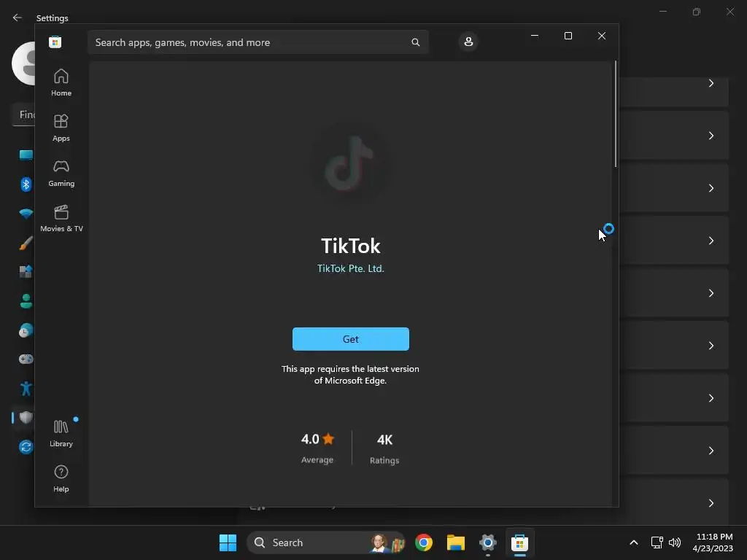Expand the sixth Settings row chevron
The image size is (747, 560).
[711, 346]
